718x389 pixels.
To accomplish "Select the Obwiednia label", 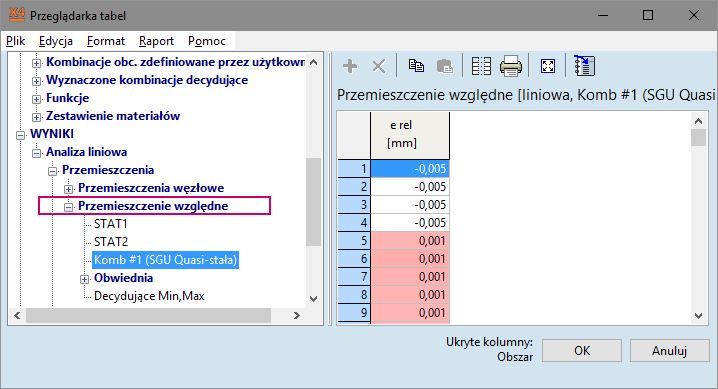I will coord(123,278).
